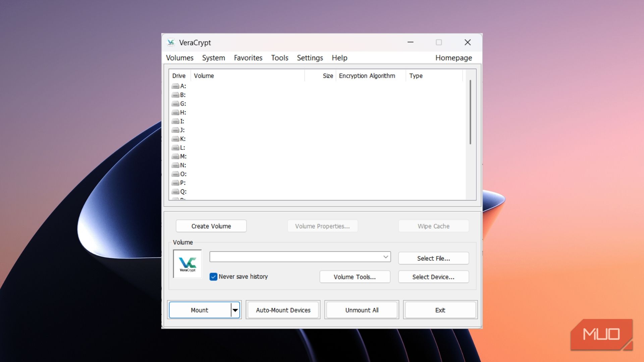Select drive O: icon in list
Screen dimensions: 644x362
coord(175,174)
